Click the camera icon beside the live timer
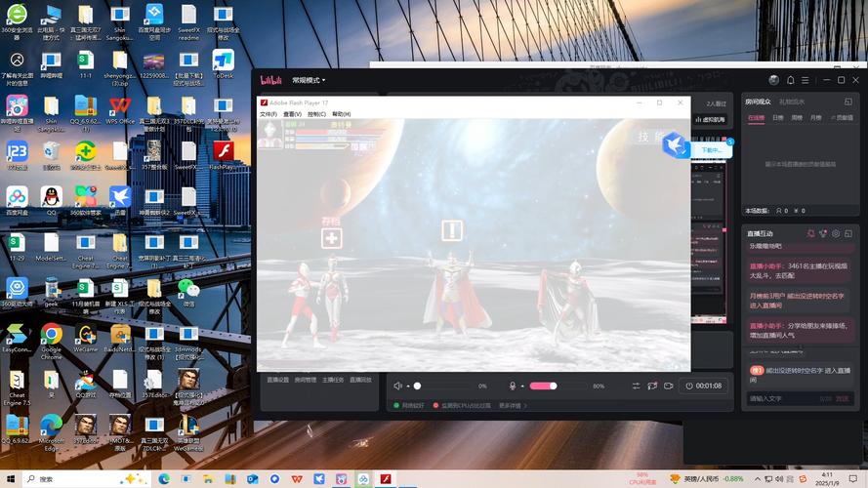Image resolution: width=868 pixels, height=488 pixels. pyautogui.click(x=669, y=386)
